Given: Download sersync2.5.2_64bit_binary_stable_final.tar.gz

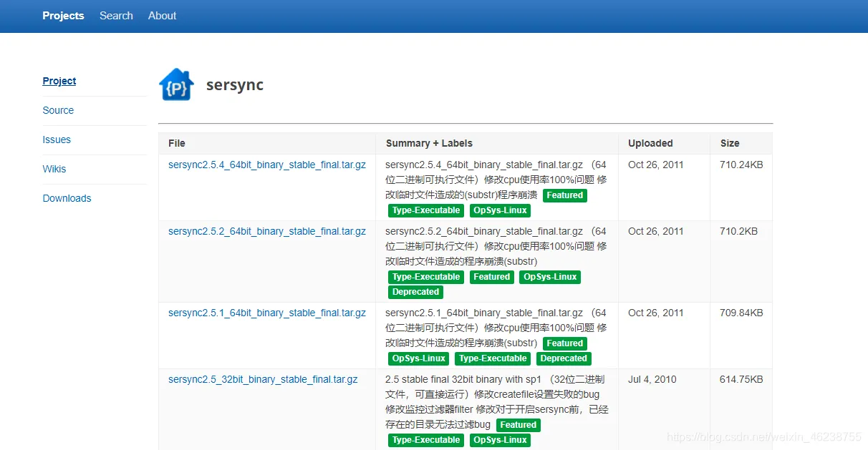Looking at the screenshot, I should (267, 231).
